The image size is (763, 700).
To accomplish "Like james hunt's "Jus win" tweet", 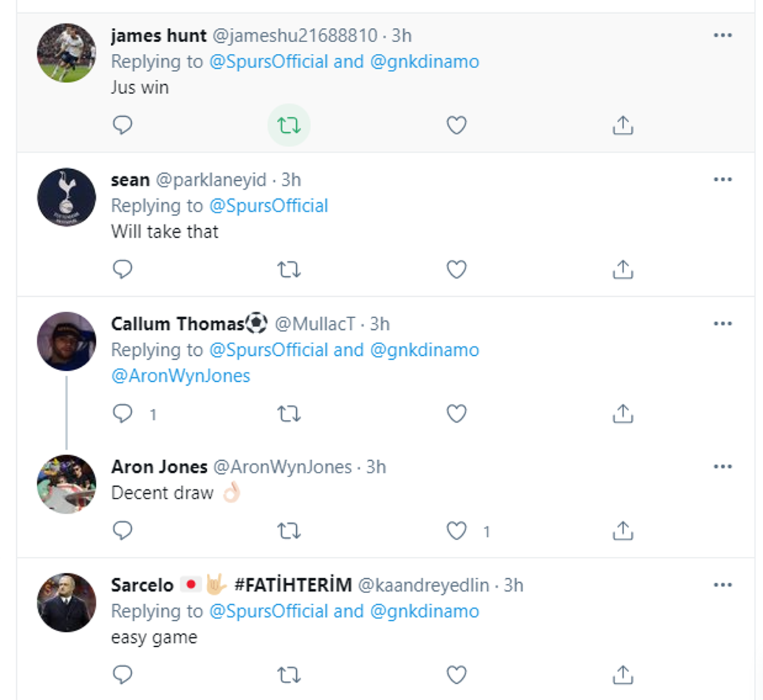I will pyautogui.click(x=456, y=125).
